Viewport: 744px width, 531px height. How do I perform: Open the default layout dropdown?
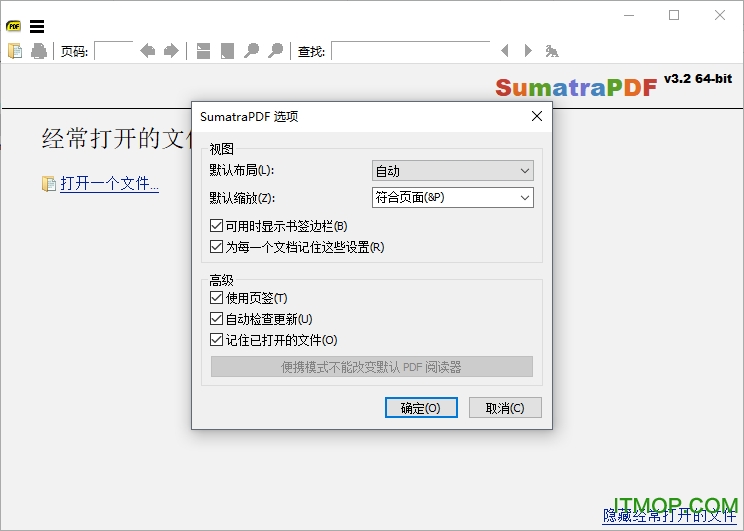(x=453, y=171)
